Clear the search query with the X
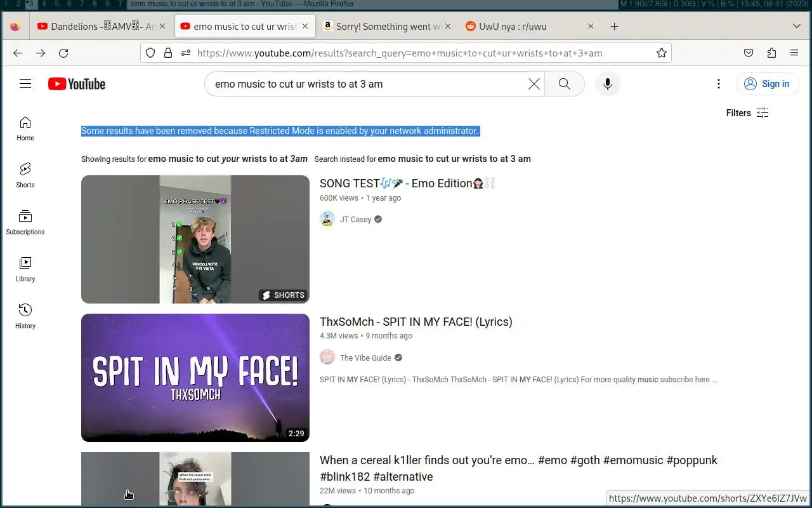812x508 pixels. [x=534, y=84]
